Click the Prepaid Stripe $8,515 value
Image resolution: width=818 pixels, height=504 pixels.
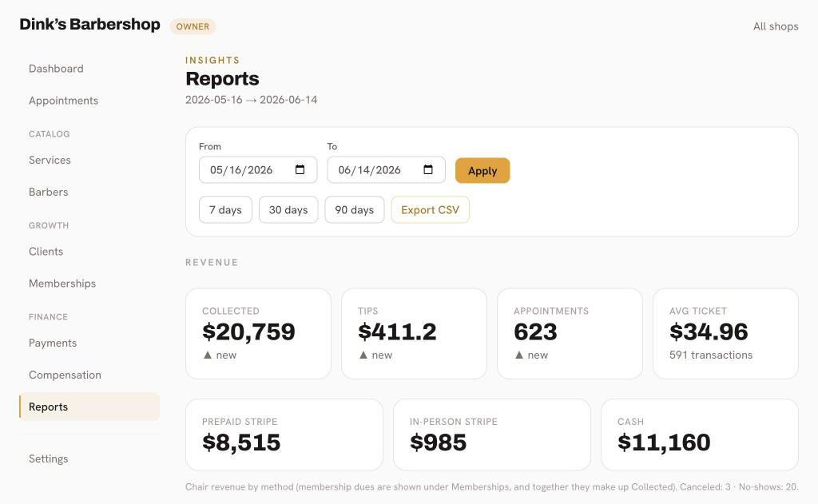coord(241,442)
